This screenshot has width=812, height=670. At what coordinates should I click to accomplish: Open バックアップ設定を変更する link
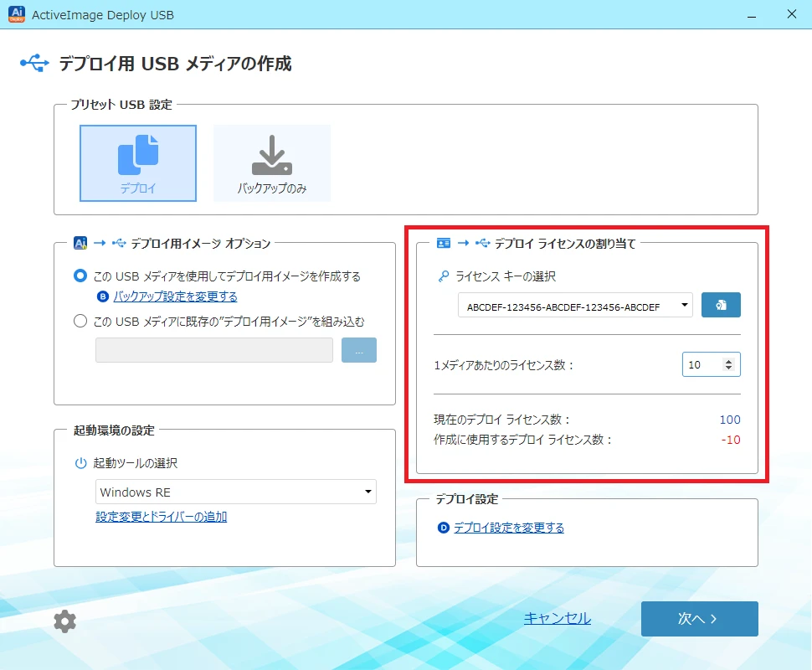tap(176, 296)
